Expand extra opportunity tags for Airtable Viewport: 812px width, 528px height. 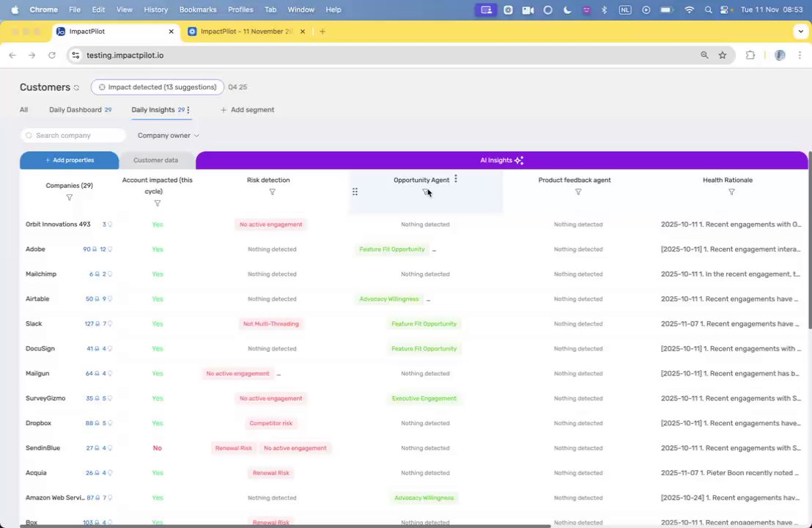(428, 299)
